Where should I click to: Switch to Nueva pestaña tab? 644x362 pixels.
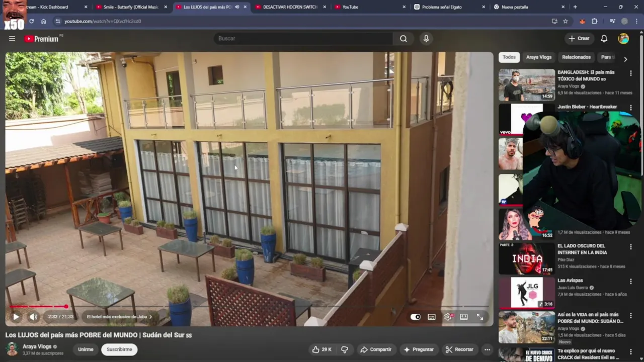(528, 7)
